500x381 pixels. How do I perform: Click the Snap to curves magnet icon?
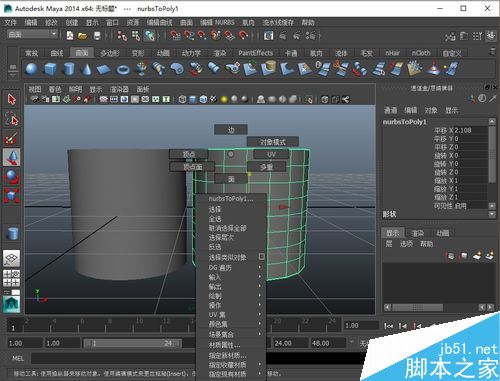[x=189, y=35]
